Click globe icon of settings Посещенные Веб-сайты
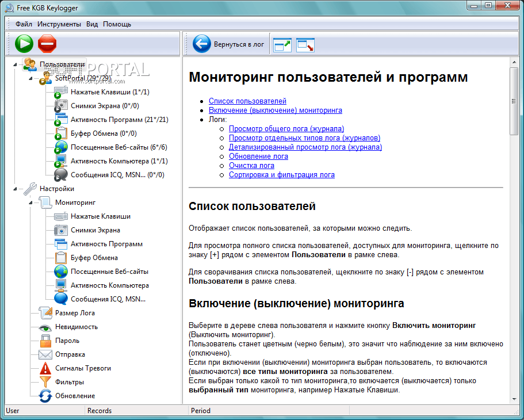 click(x=61, y=272)
